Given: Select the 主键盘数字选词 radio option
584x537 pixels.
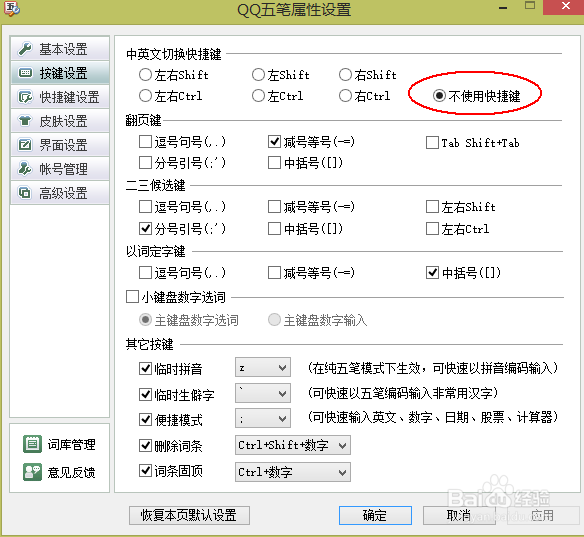Looking at the screenshot, I should [x=145, y=320].
